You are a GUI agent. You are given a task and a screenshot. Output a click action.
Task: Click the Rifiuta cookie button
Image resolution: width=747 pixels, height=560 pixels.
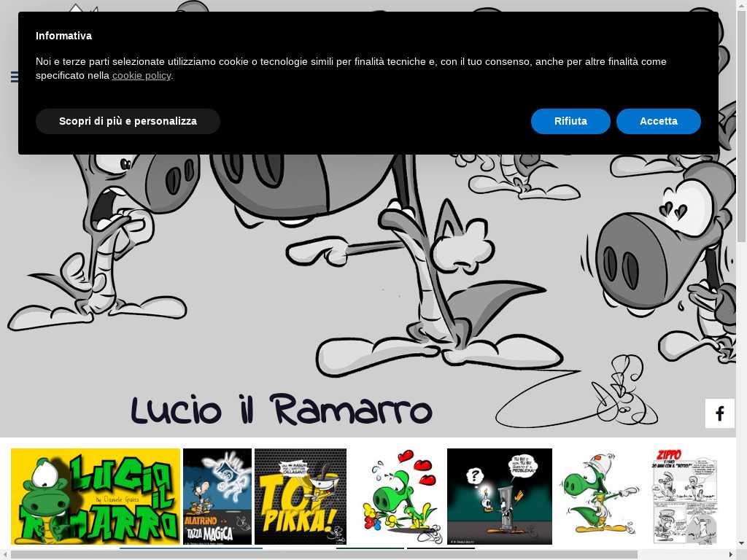point(570,121)
